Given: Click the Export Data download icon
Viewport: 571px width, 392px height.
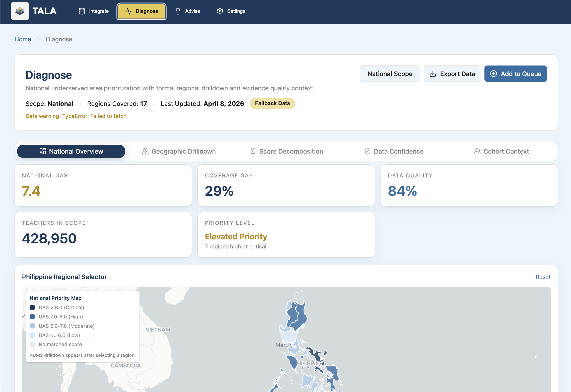Looking at the screenshot, I should tap(433, 74).
